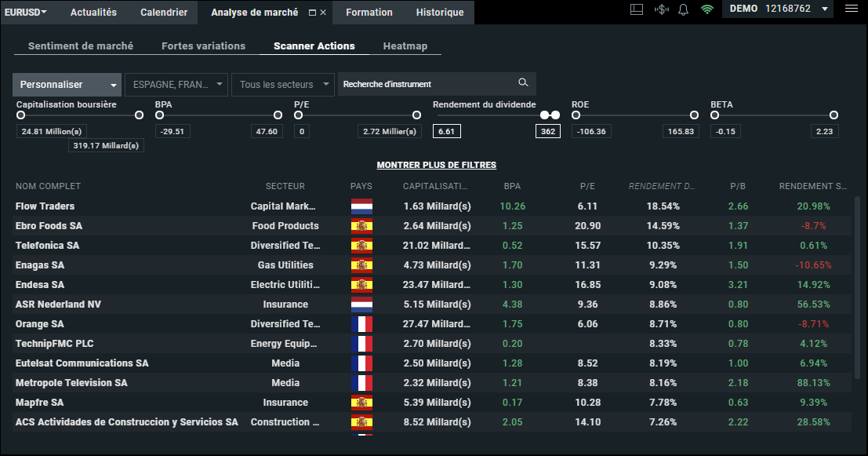Sort by RENDEMENT D... column header
868x456 pixels.
point(662,186)
